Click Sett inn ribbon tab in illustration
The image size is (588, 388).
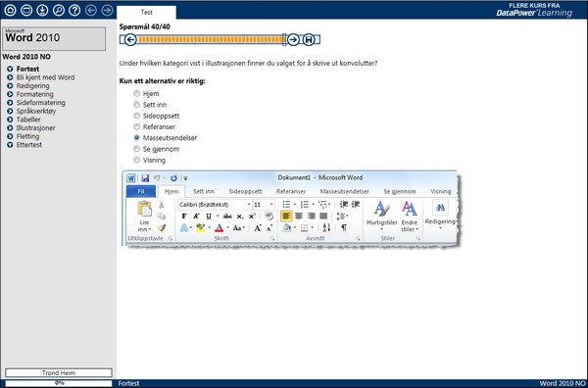(x=204, y=191)
